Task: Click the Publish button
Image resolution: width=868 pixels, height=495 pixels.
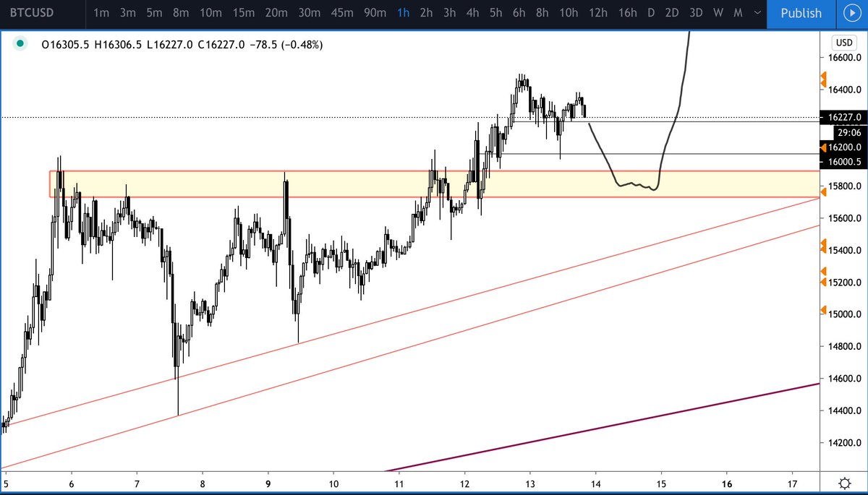Action: [x=801, y=13]
